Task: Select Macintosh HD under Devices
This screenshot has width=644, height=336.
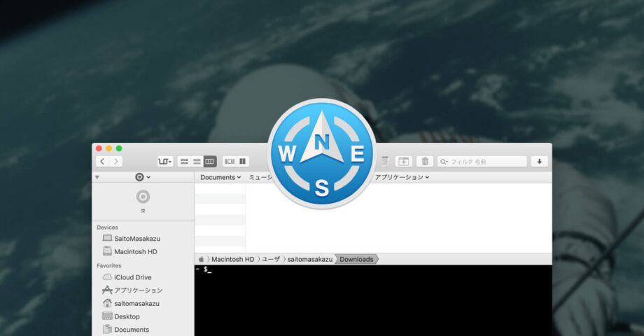Action: 135,251
